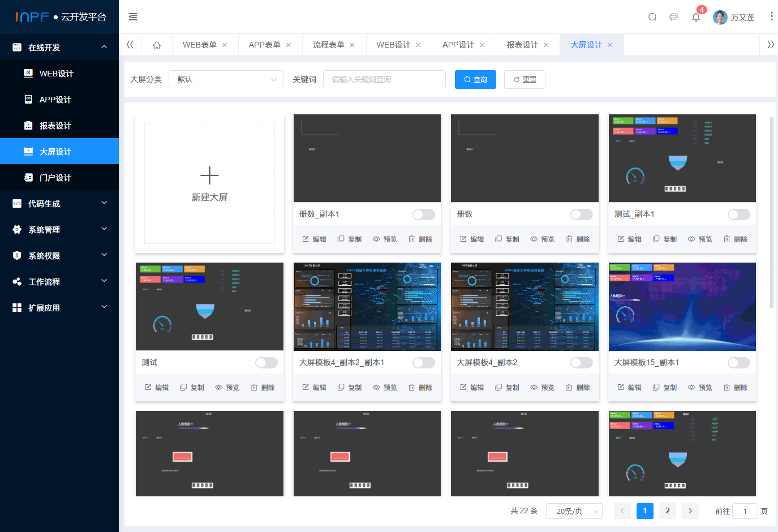Click the 重置 reset button
This screenshot has height=532, width=778.
[525, 79]
